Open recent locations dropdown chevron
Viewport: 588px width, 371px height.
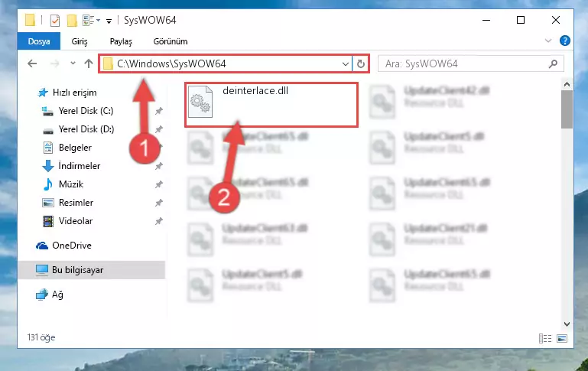click(x=73, y=63)
